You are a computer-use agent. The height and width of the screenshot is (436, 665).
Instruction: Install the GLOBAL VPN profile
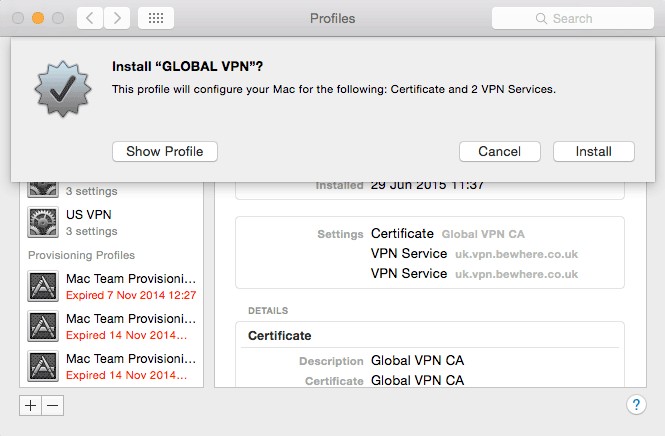(594, 151)
